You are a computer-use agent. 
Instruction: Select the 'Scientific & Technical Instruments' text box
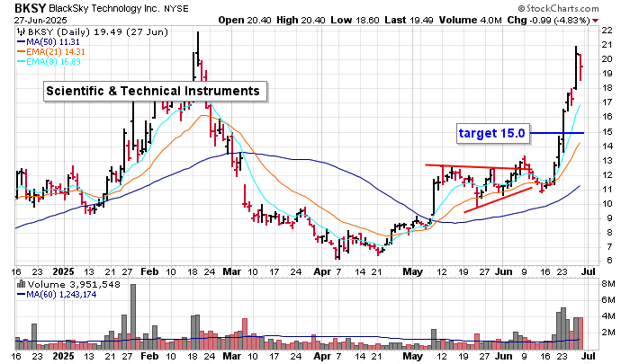pos(153,91)
